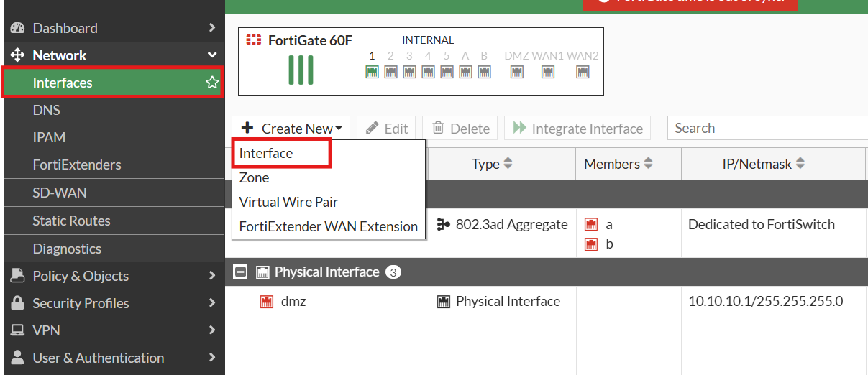Open the FortiExtenders page
Screen dimensions: 868x375
pyautogui.click(x=113, y=165)
